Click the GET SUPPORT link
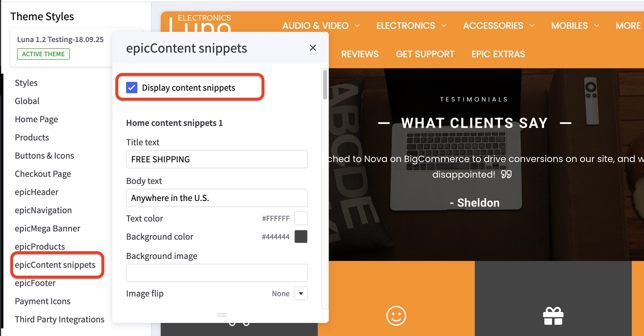Image resolution: width=644 pixels, height=336 pixels. pos(425,54)
